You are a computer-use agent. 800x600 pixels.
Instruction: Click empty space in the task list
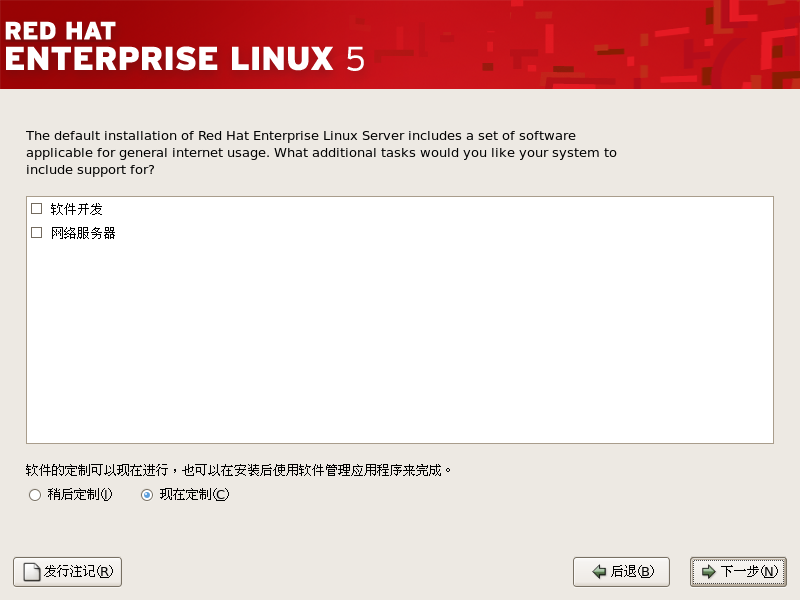coord(400,340)
